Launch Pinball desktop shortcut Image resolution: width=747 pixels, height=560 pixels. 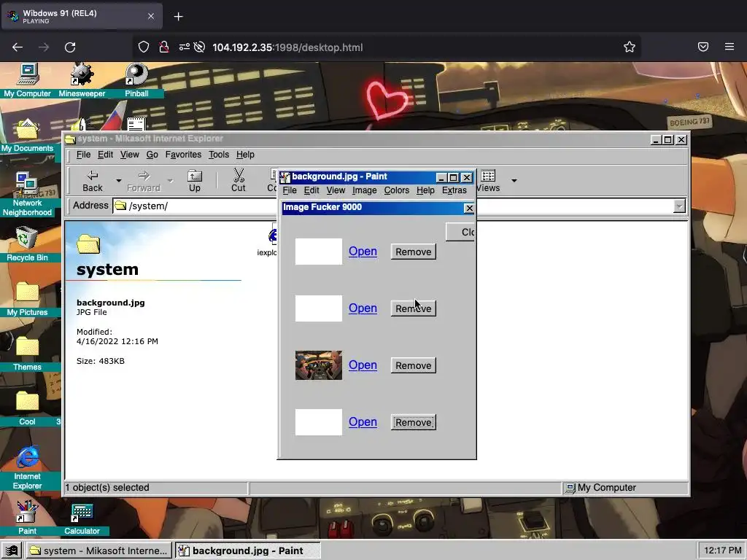tap(136, 80)
